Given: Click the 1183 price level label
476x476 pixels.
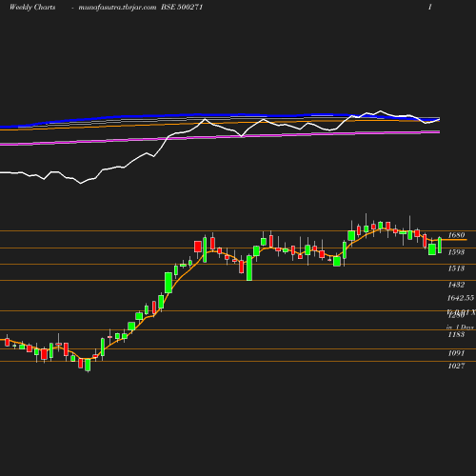Looking at the screenshot, I should coord(456,334).
